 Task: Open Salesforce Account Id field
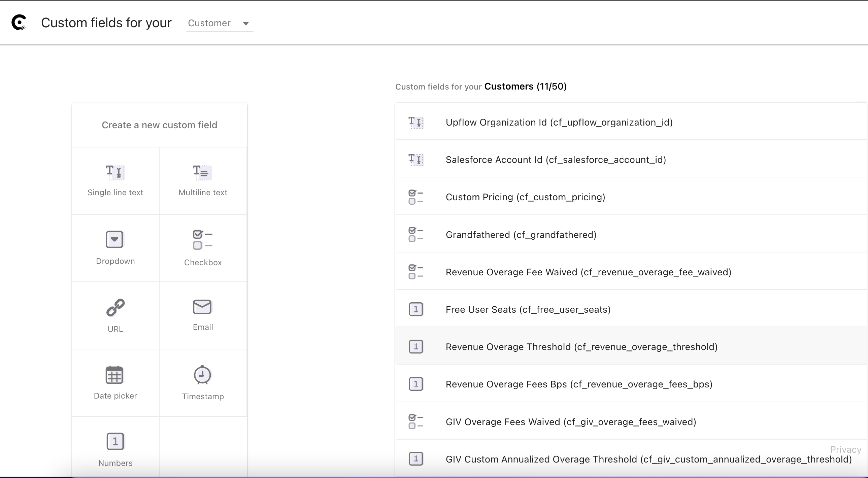(631, 159)
